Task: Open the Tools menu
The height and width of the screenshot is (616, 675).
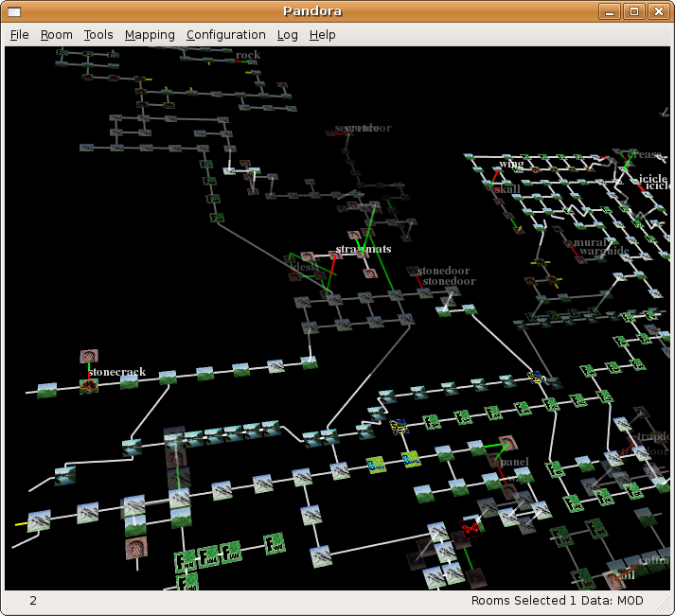Action: coord(98,35)
